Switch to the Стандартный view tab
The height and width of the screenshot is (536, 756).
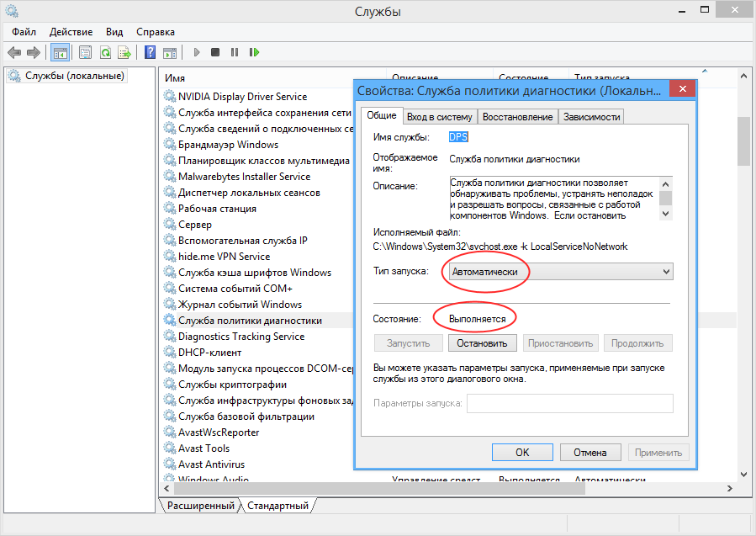pos(278,506)
